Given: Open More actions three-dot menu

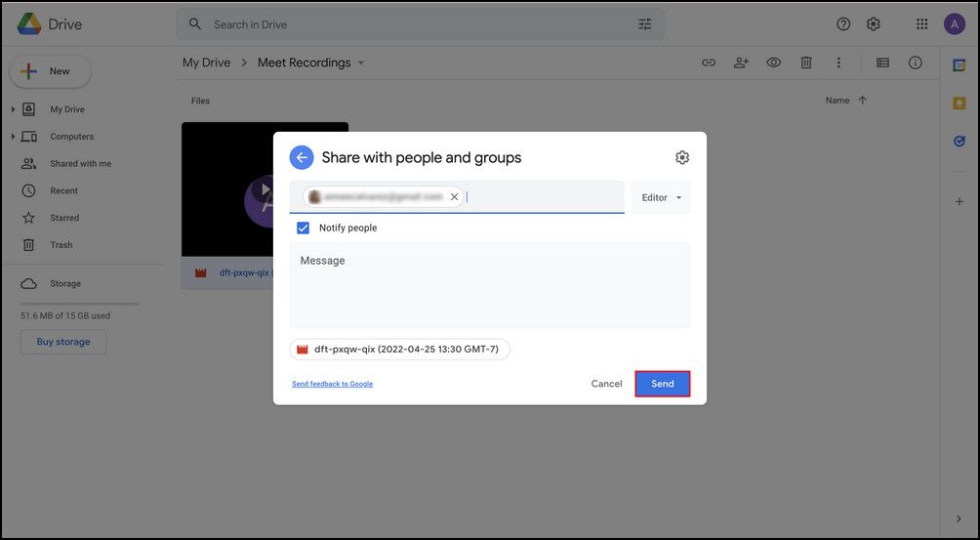Looking at the screenshot, I should coord(838,62).
